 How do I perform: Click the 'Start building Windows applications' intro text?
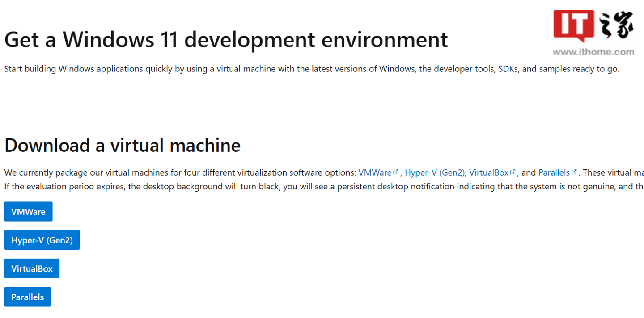click(311, 69)
